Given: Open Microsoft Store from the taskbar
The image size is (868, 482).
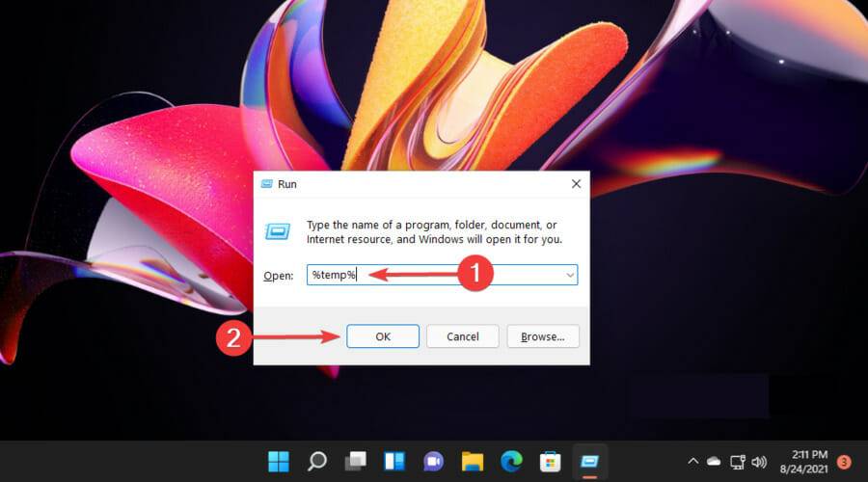Looking at the screenshot, I should (551, 462).
